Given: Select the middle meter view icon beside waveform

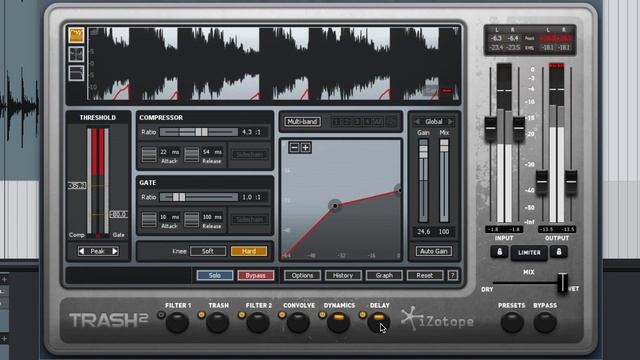Looking at the screenshot, I should [x=76, y=54].
